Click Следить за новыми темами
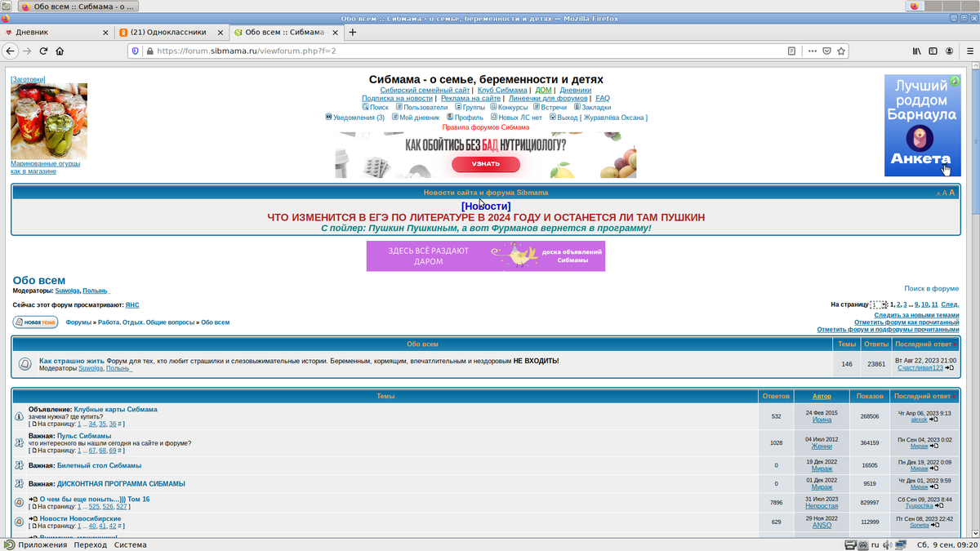980x551 pixels. coord(916,315)
